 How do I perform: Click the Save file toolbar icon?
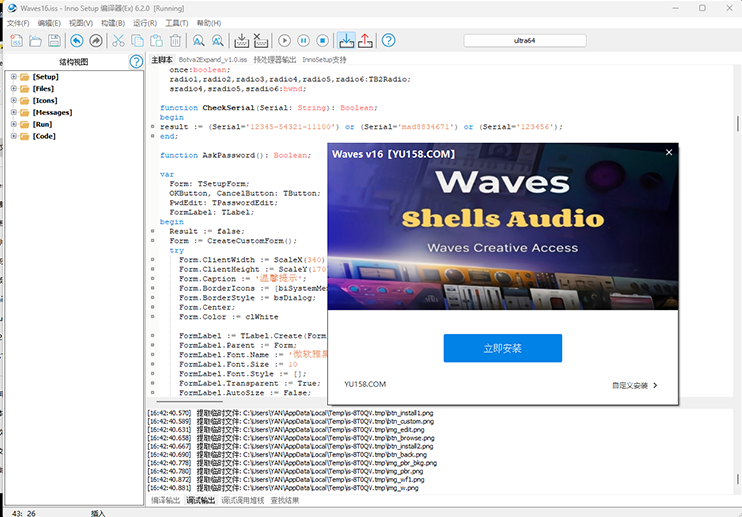coord(53,41)
